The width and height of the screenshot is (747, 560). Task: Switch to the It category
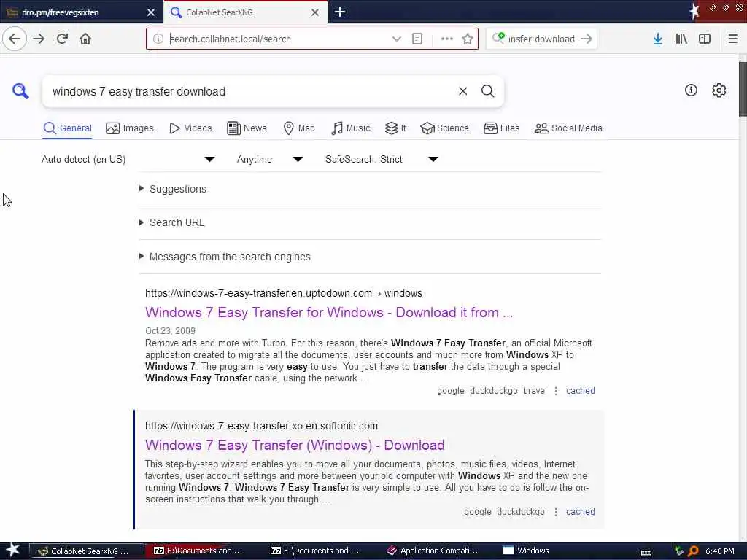(395, 128)
